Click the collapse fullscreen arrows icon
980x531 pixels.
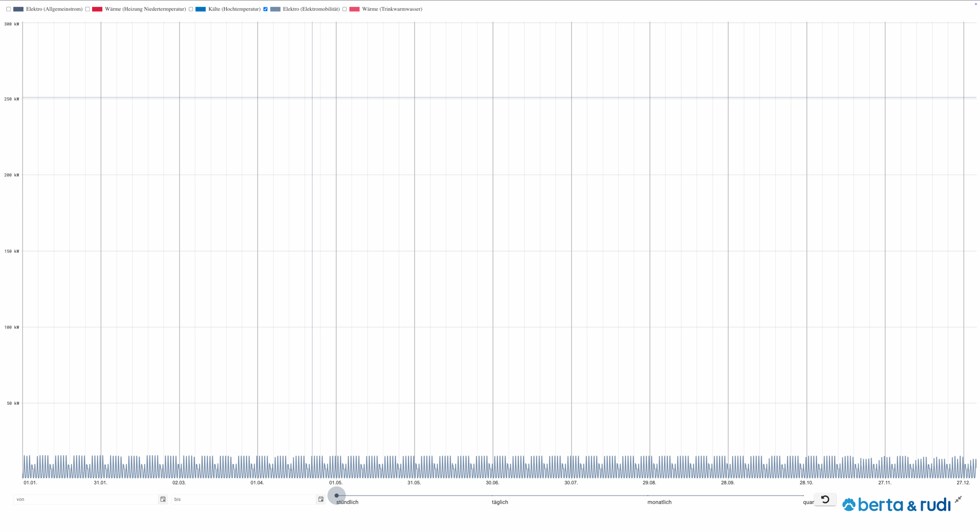point(958,500)
